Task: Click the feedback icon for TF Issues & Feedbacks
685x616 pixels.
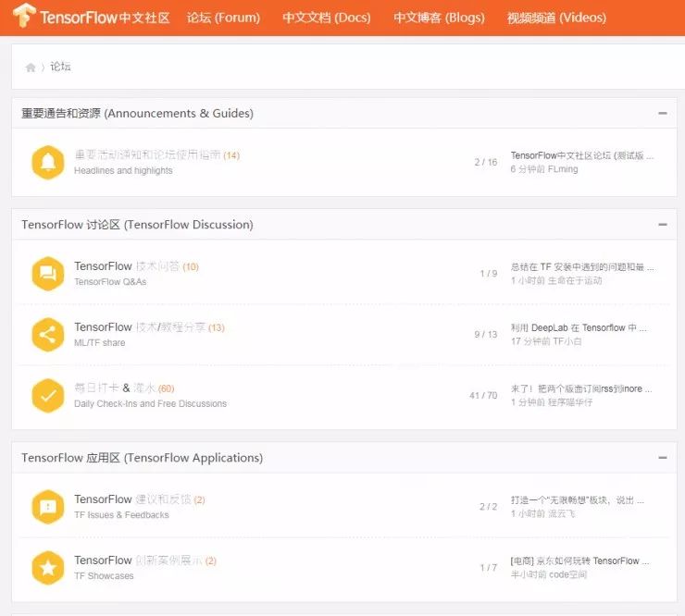Action: (48, 507)
